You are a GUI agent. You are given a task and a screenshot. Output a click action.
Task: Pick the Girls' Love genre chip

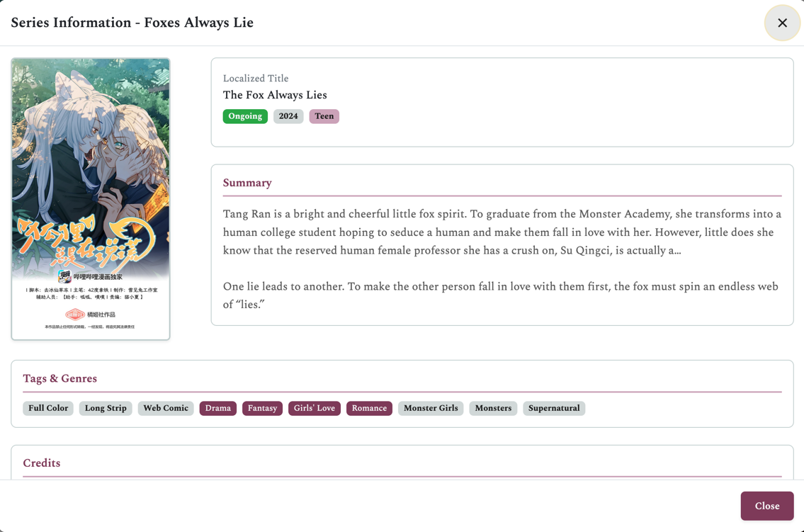[315, 408]
